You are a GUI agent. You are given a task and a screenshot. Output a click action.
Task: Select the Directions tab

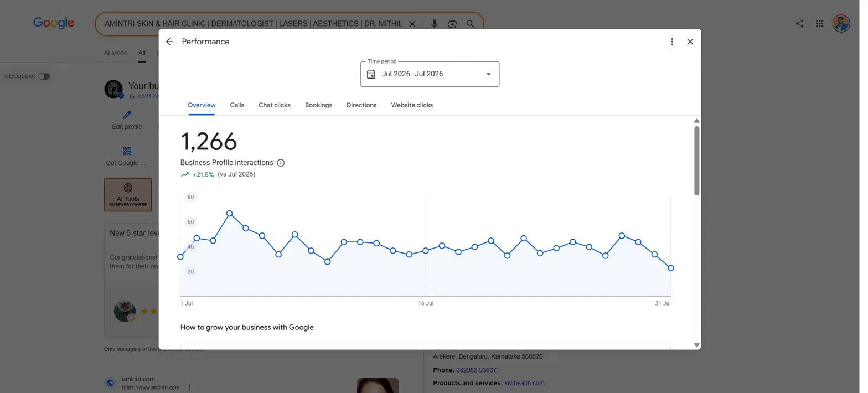tap(361, 105)
